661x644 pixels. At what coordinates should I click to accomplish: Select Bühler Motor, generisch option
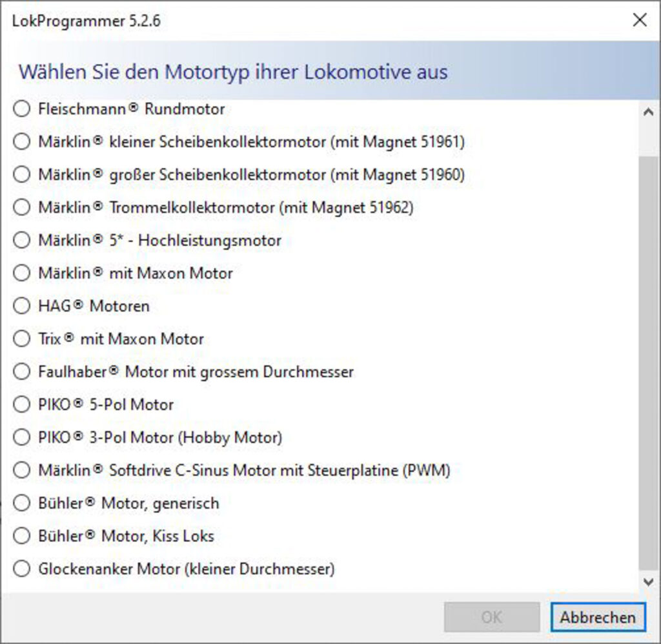[21, 503]
